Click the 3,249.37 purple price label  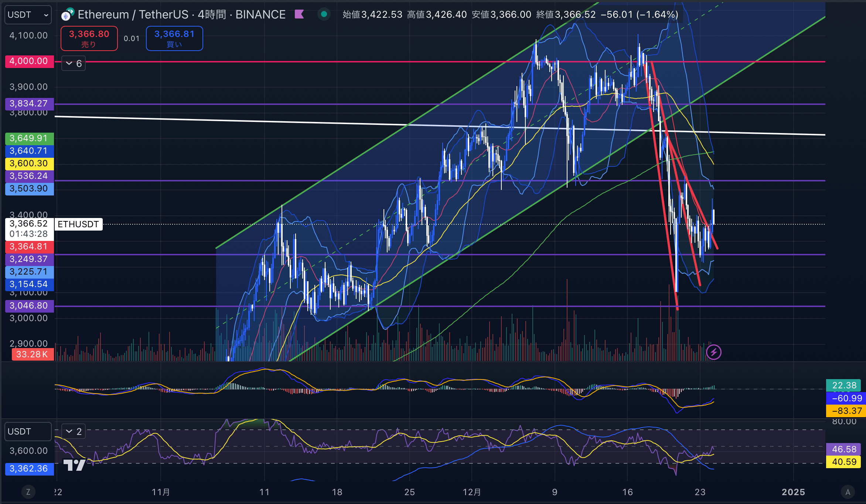[29, 259]
